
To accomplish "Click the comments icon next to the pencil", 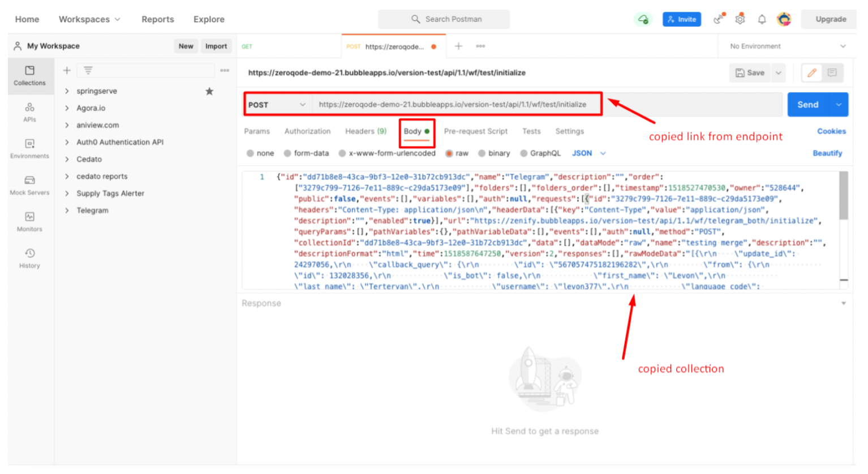I will pos(832,72).
